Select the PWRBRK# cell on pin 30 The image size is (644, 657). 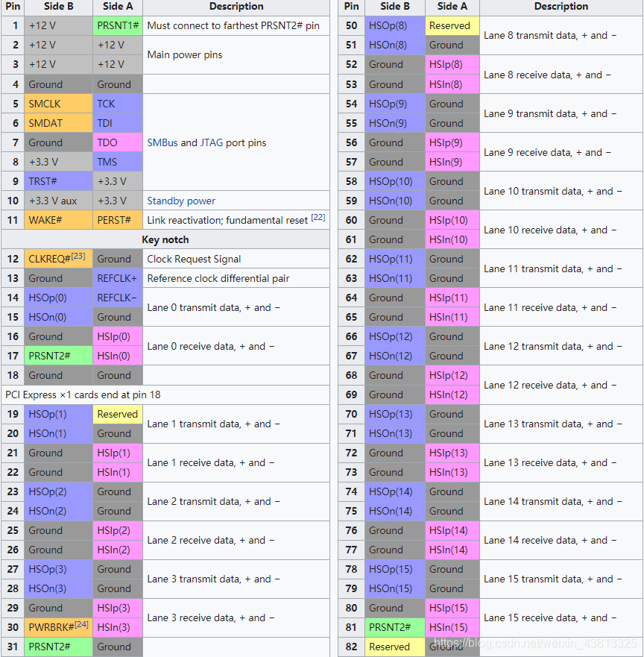coord(59,627)
